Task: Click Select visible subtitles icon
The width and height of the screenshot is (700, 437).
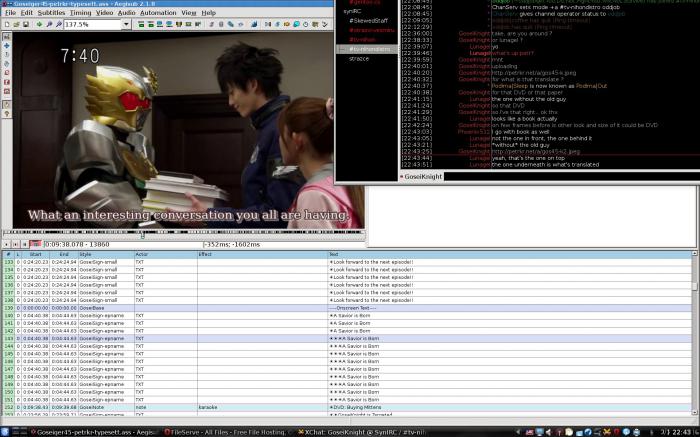Action: pos(179,24)
